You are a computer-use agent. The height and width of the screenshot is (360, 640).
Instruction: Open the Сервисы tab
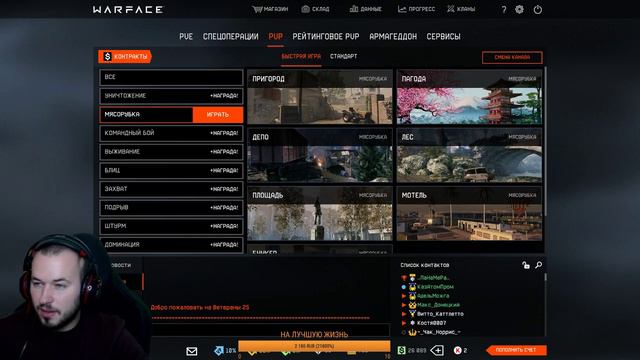pyautogui.click(x=443, y=36)
